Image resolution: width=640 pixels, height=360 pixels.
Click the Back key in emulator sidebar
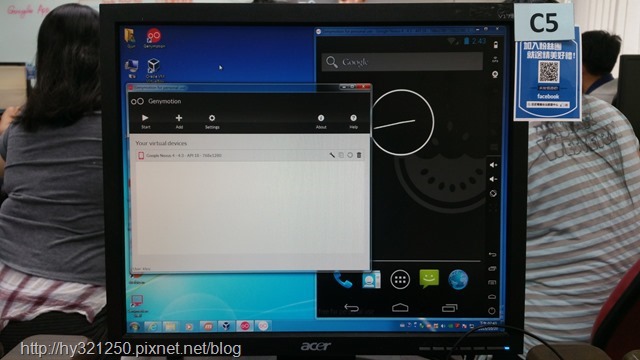click(492, 254)
